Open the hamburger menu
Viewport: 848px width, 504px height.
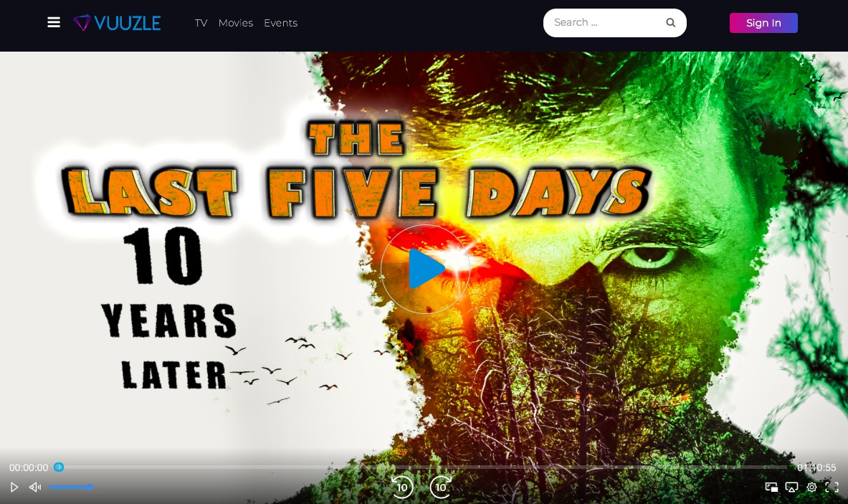54,22
